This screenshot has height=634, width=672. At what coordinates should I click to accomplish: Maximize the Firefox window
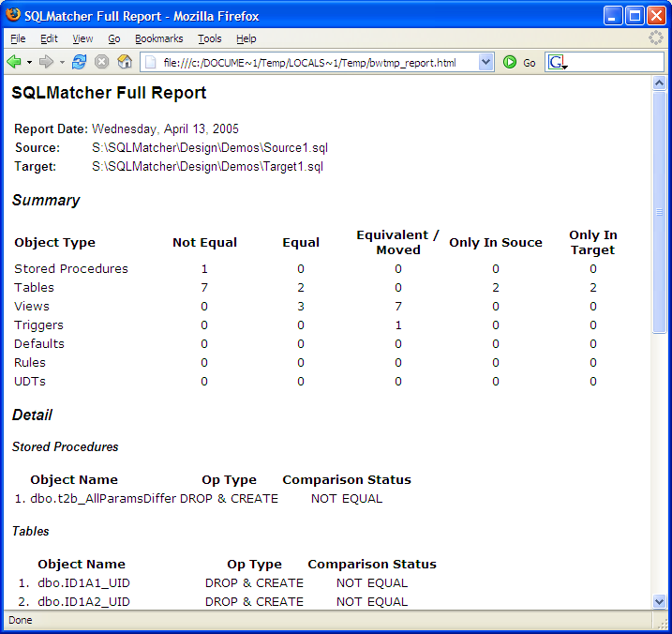[x=635, y=16]
